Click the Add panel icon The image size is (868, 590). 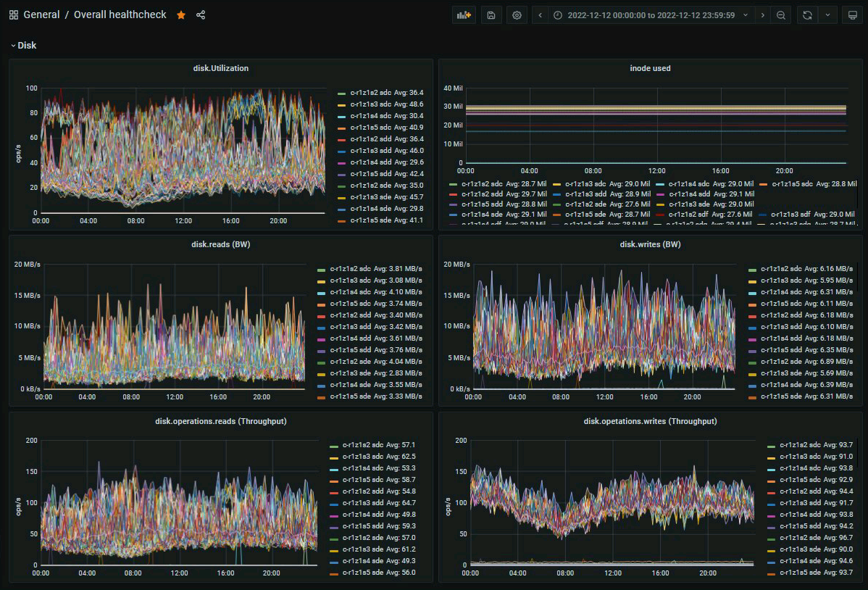pos(464,15)
